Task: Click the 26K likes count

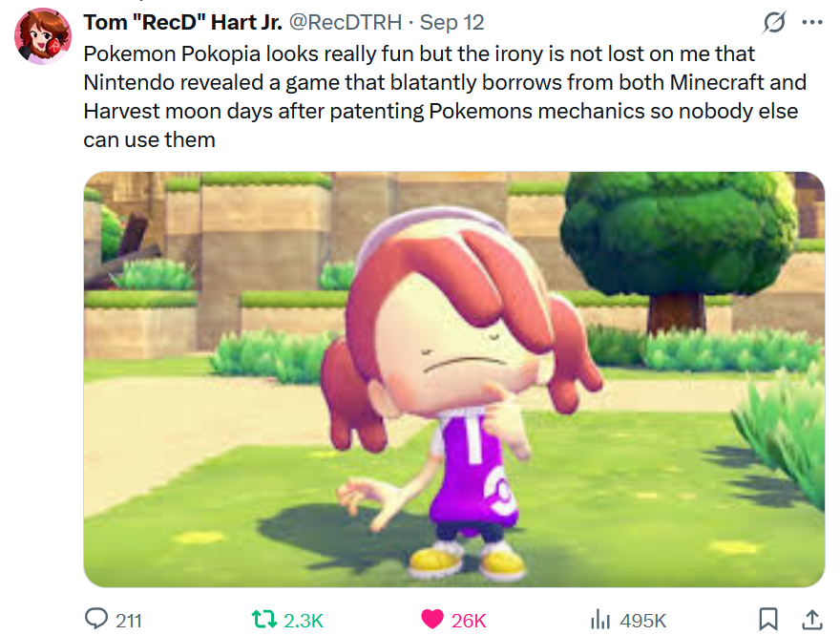Action: [469, 621]
